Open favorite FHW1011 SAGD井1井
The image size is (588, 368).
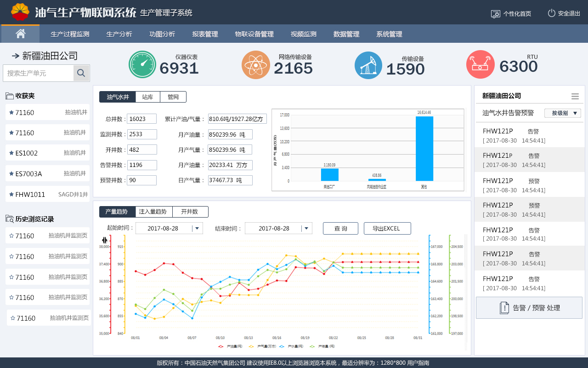click(x=48, y=194)
